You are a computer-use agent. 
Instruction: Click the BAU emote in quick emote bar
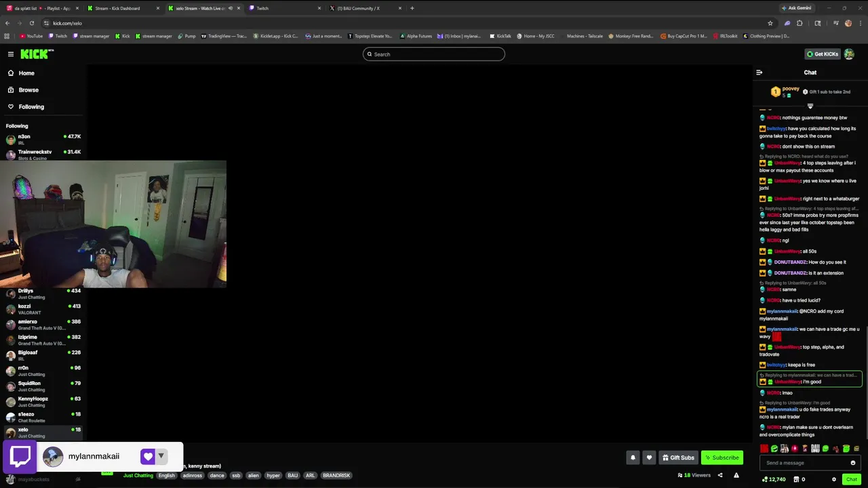tap(815, 449)
